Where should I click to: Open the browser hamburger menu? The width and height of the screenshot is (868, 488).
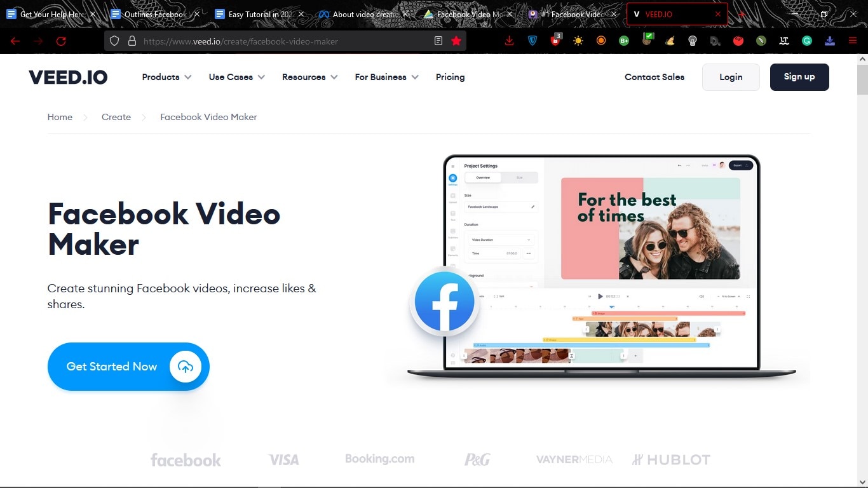tap(853, 41)
